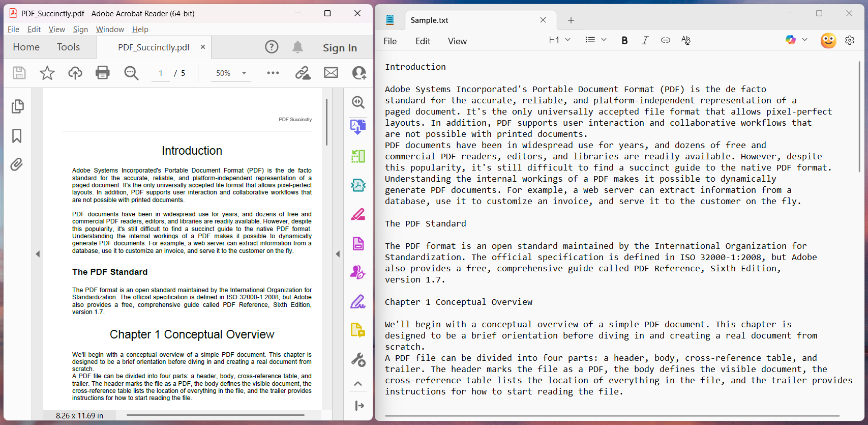
Task: Click the share with others person icon
Action: tap(359, 73)
